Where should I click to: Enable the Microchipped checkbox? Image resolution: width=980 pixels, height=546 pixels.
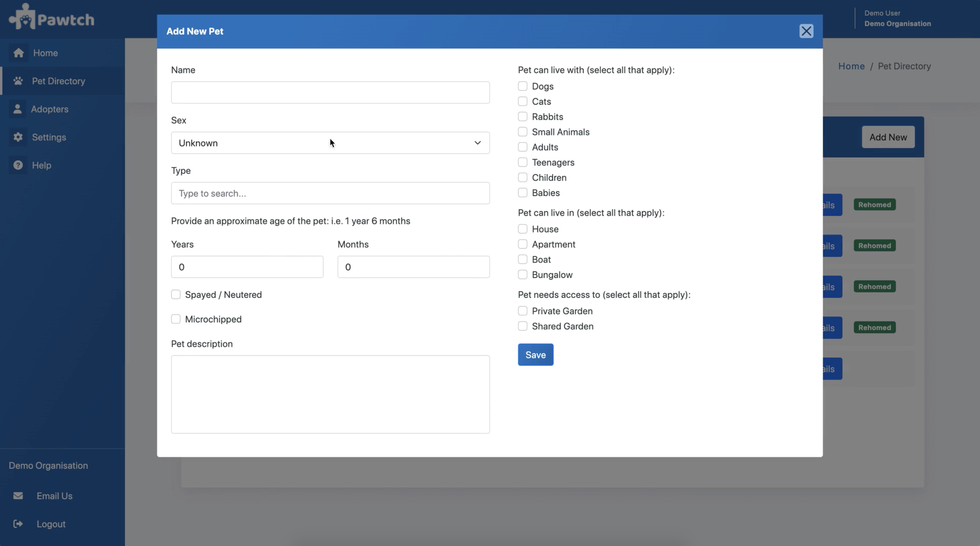point(176,319)
